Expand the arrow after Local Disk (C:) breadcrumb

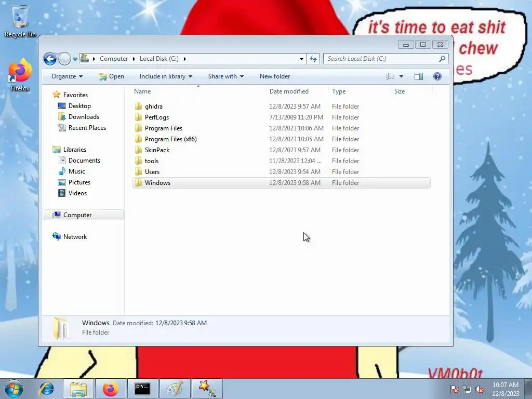click(184, 59)
